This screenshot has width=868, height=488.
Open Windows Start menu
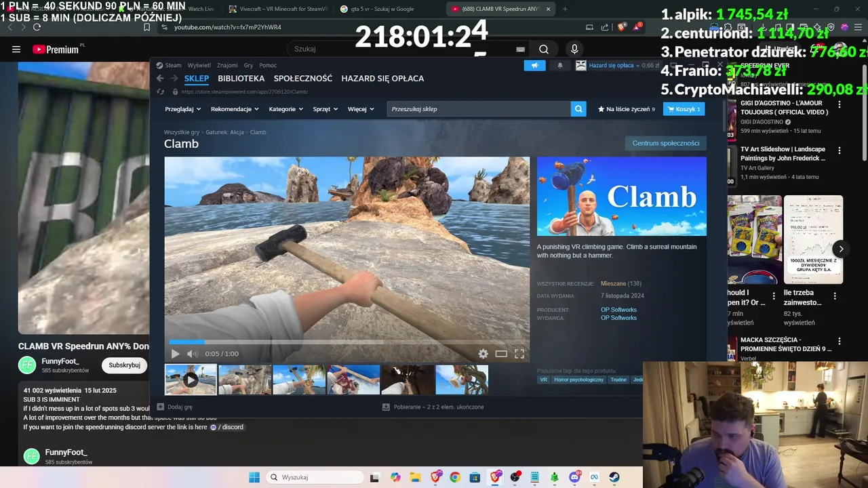254,477
